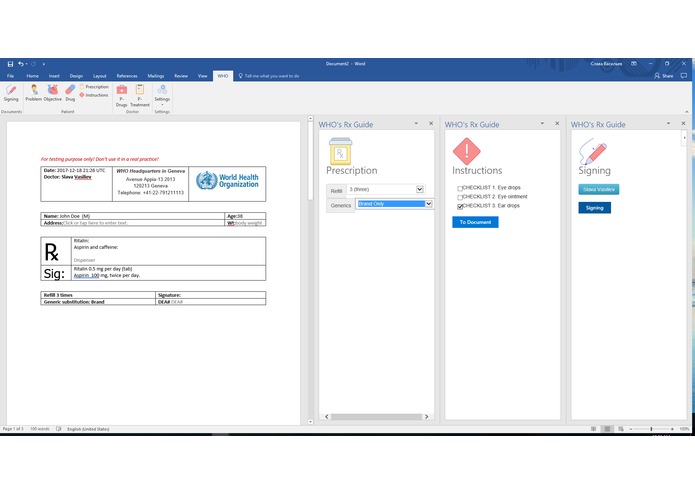Collapse the ribbon with the chevron

[x=687, y=112]
